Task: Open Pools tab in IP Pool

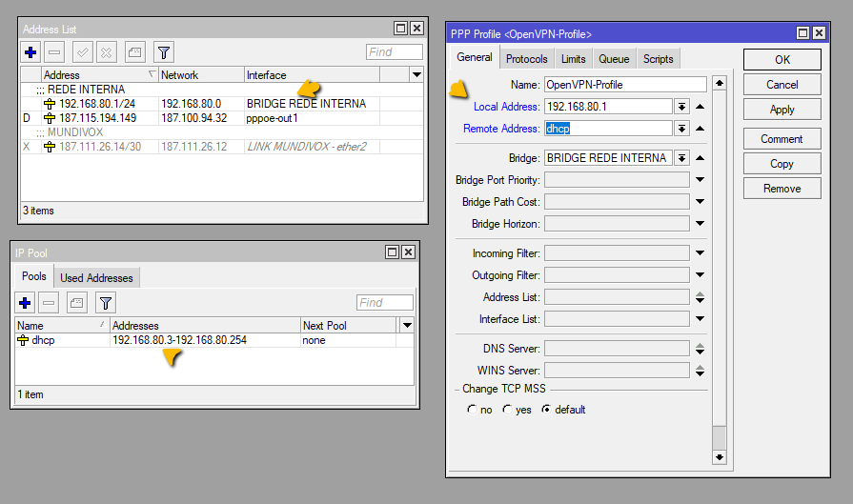Action: [33, 276]
